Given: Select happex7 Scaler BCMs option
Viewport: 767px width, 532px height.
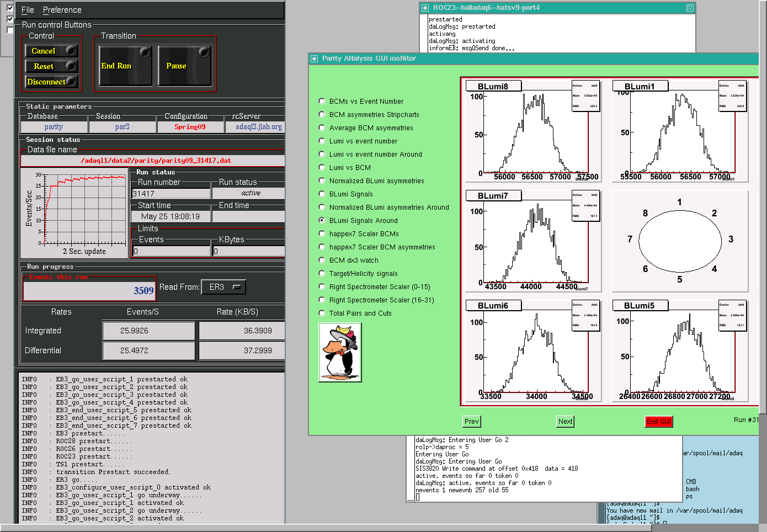Looking at the screenshot, I should click(322, 233).
